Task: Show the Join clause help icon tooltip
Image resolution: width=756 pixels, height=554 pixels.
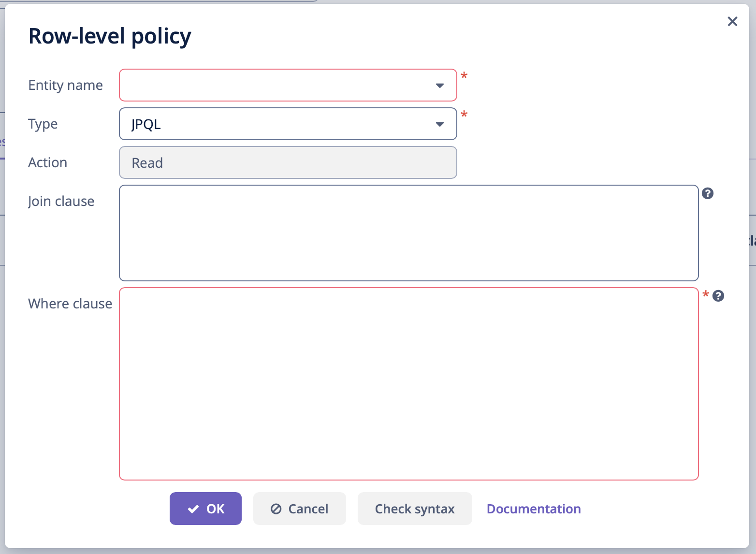Action: tap(708, 193)
